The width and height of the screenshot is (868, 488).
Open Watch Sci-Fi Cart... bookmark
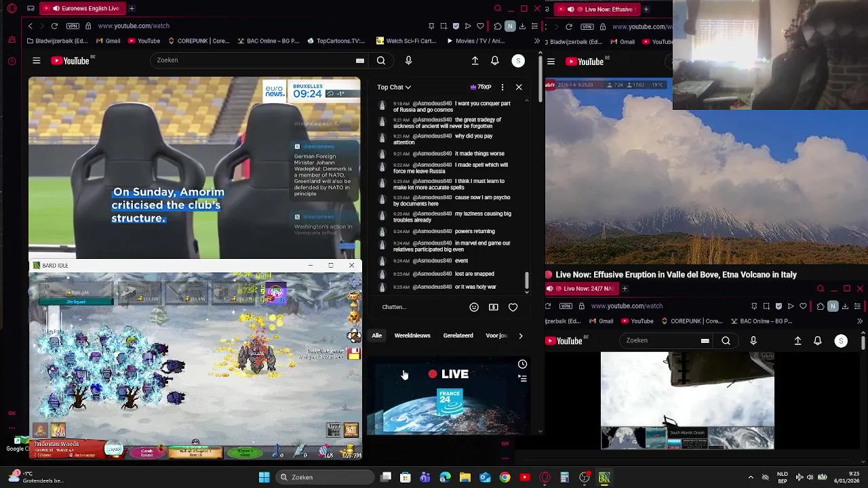pos(406,41)
